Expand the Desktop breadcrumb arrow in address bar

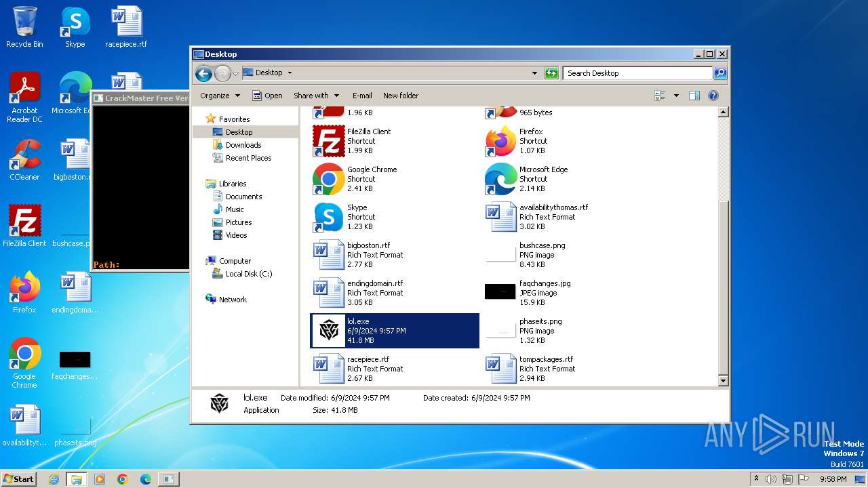coord(290,73)
